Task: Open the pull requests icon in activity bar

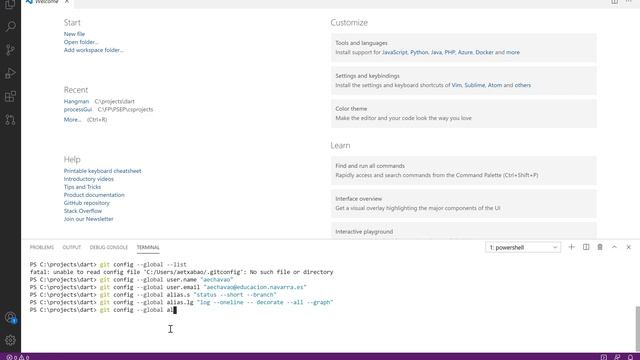Action: [x=10, y=120]
